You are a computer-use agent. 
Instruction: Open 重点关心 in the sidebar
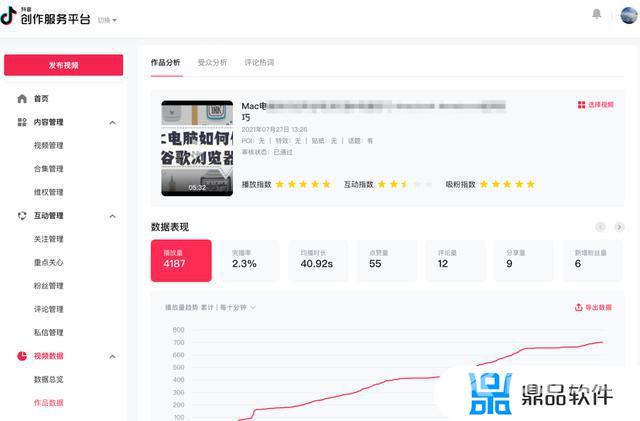point(49,262)
